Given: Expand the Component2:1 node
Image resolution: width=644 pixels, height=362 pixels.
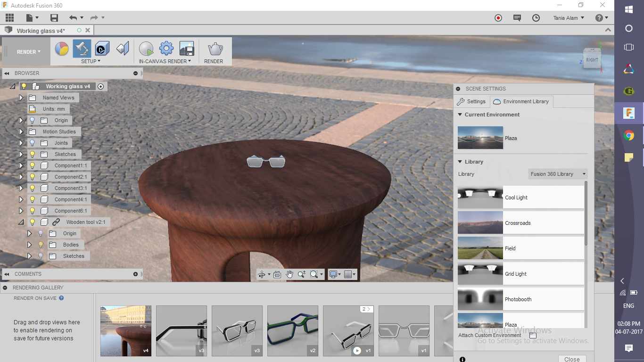Looking at the screenshot, I should coord(21,177).
